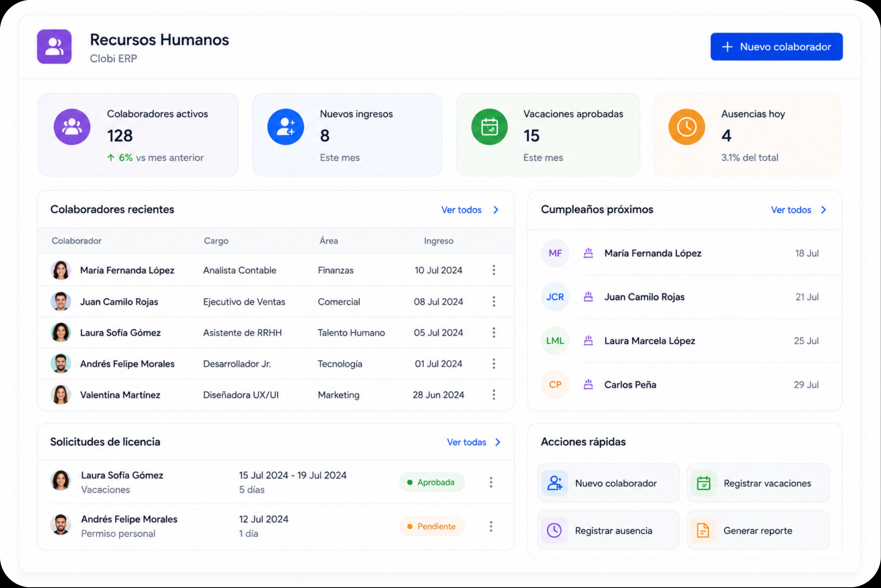Open options for the Aprobada license request

click(491, 482)
